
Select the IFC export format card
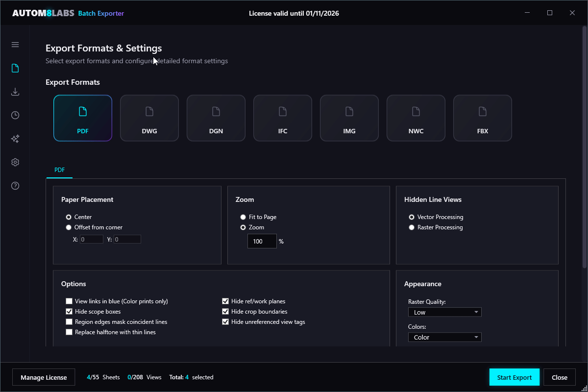point(282,118)
